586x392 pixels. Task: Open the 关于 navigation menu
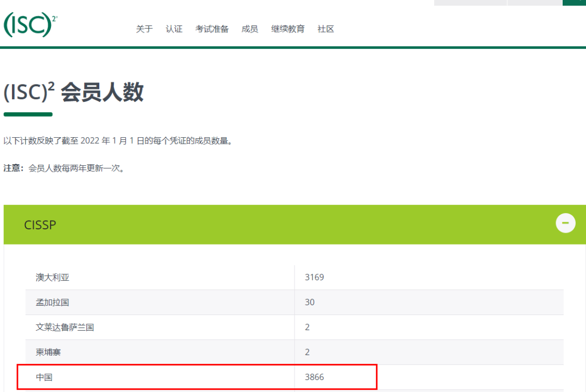pyautogui.click(x=144, y=29)
